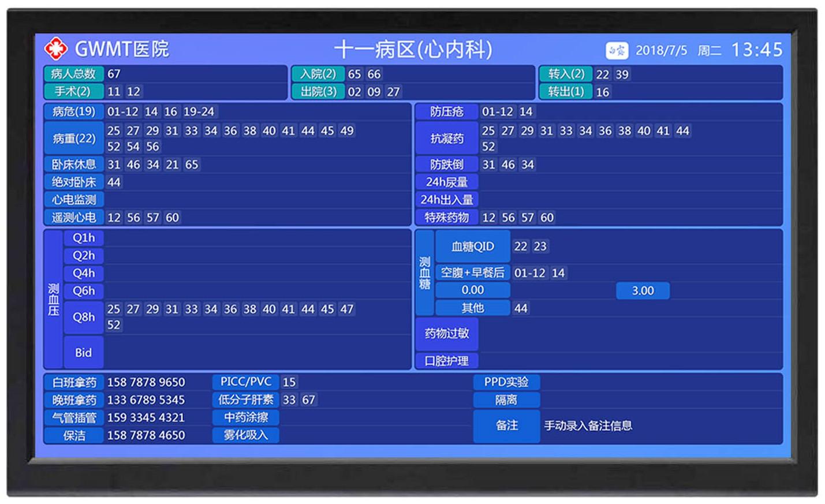Click bed 49 in 病重 row
Viewport: 825px width, 504px height.
pos(346,130)
